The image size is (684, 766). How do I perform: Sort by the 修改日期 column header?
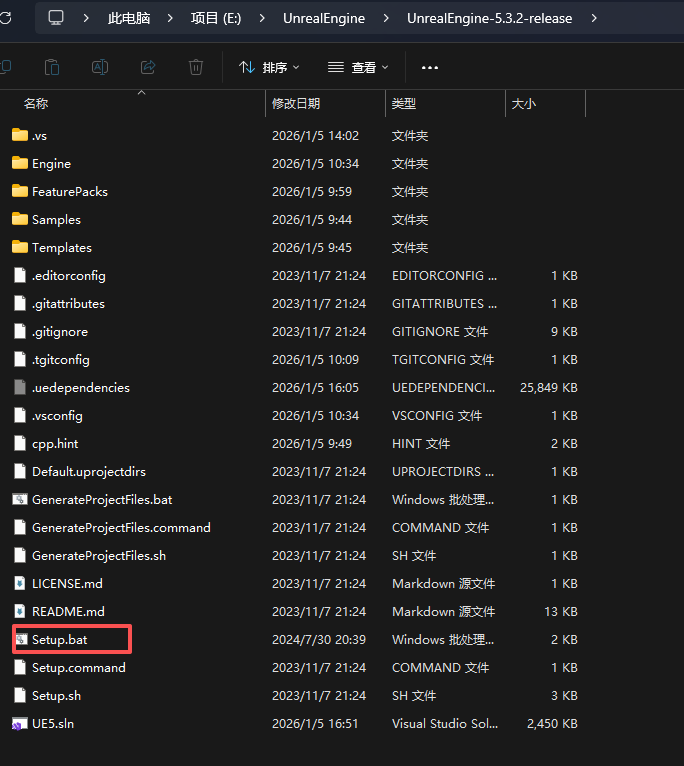pos(296,104)
